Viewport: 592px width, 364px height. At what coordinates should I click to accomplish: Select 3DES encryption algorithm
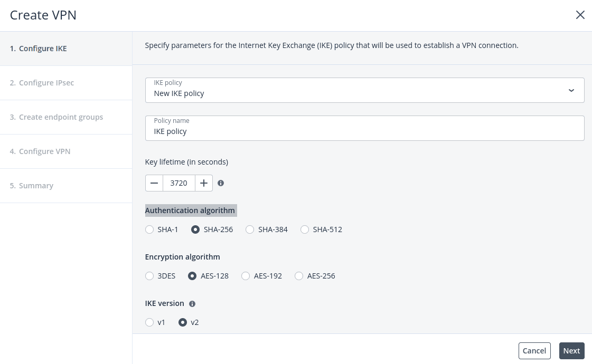point(149,276)
